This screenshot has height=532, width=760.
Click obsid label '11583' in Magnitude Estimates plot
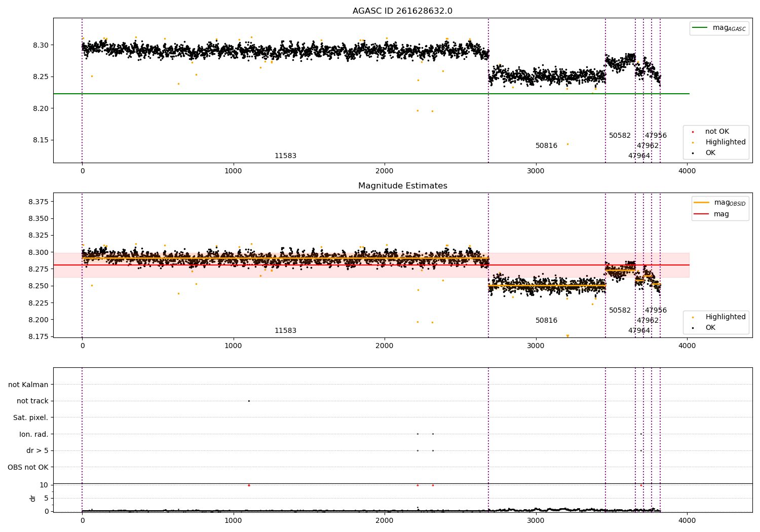pyautogui.click(x=285, y=330)
